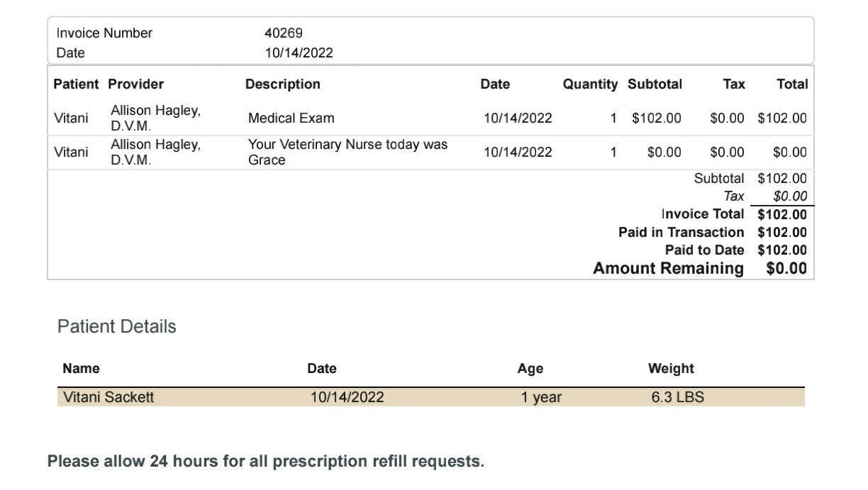
Task: Click the $102.00 total in the Medical Exam row
Action: 782,118
